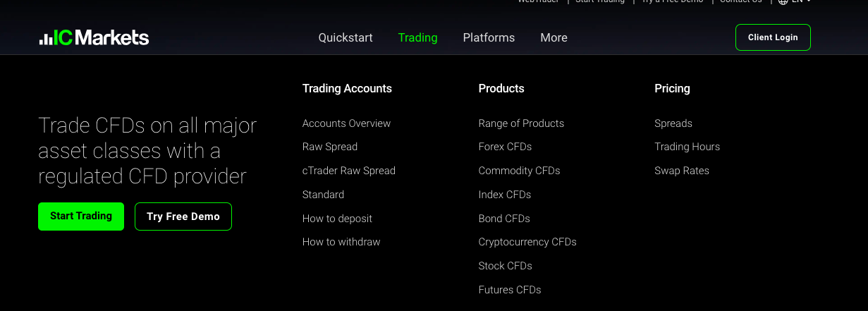Click the IC Markets logo
The height and width of the screenshot is (311, 868).
click(x=94, y=38)
